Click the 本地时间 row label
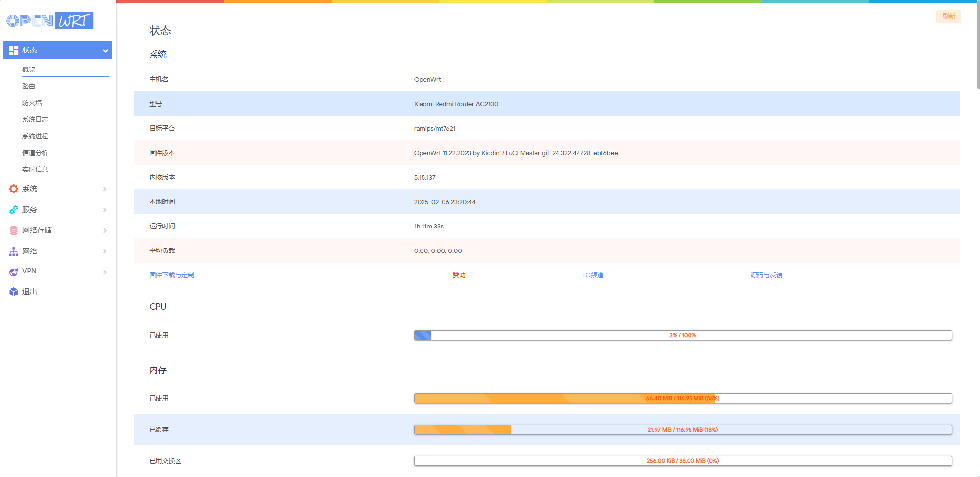Viewport: 980px width, 477px height. (162, 202)
